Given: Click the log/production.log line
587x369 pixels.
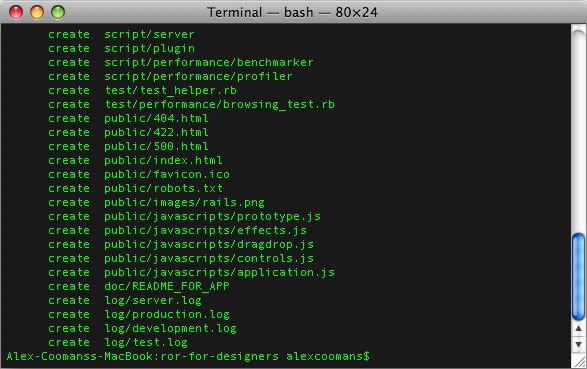Looking at the screenshot, I should click(x=139, y=315).
